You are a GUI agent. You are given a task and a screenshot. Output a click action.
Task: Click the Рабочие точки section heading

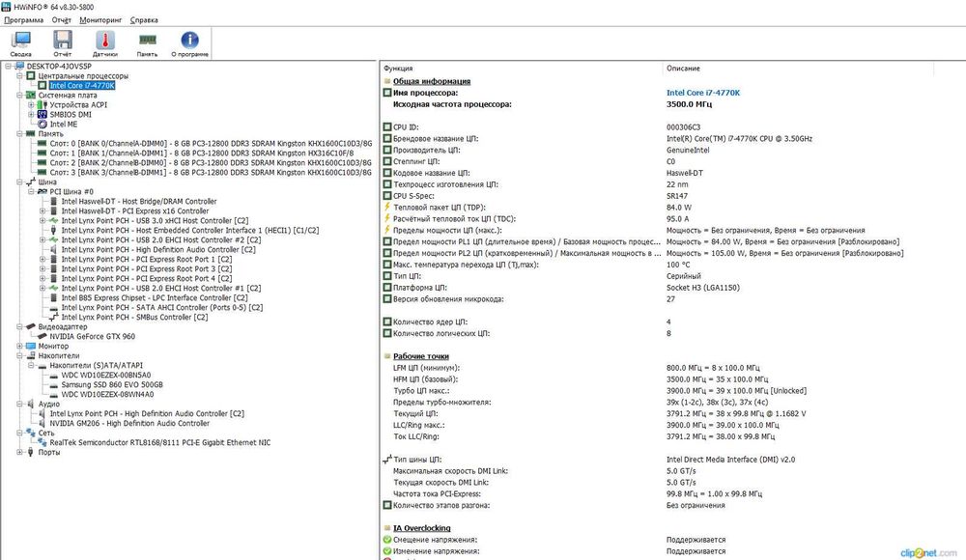(421, 356)
